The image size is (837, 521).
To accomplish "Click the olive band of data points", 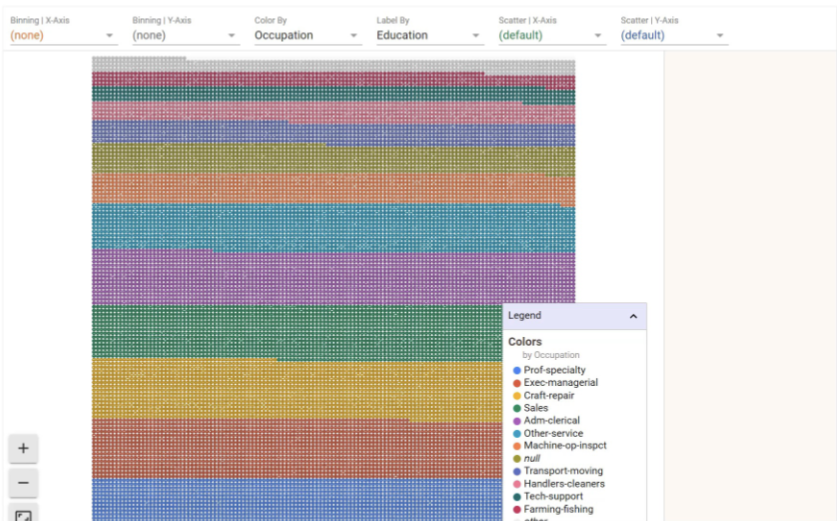I will tap(334, 159).
